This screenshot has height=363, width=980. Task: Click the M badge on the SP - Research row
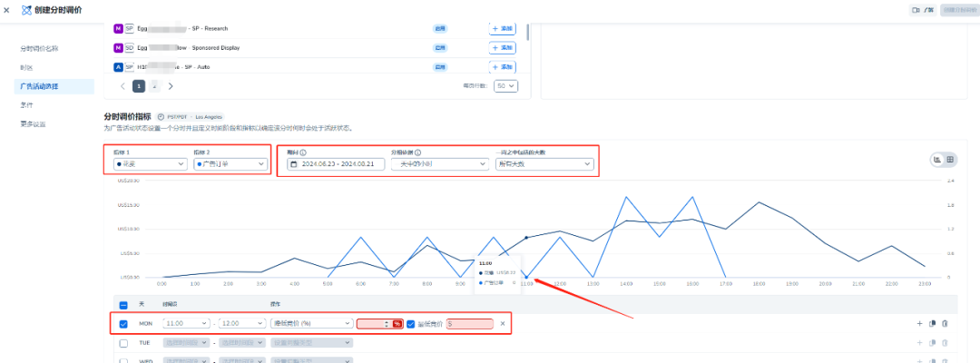[118, 29]
